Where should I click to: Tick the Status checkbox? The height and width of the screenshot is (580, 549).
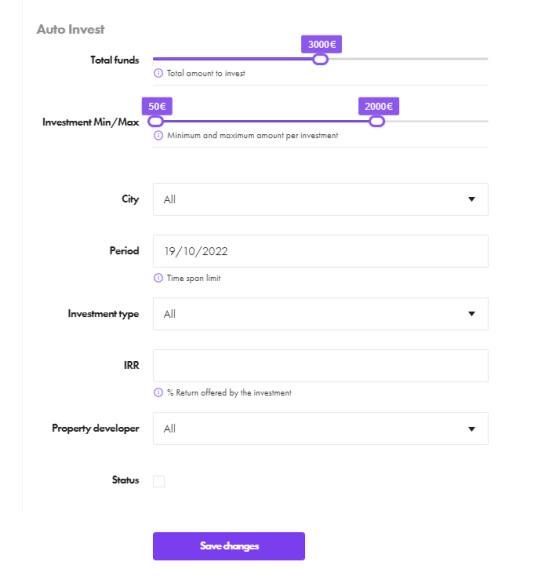(x=159, y=481)
